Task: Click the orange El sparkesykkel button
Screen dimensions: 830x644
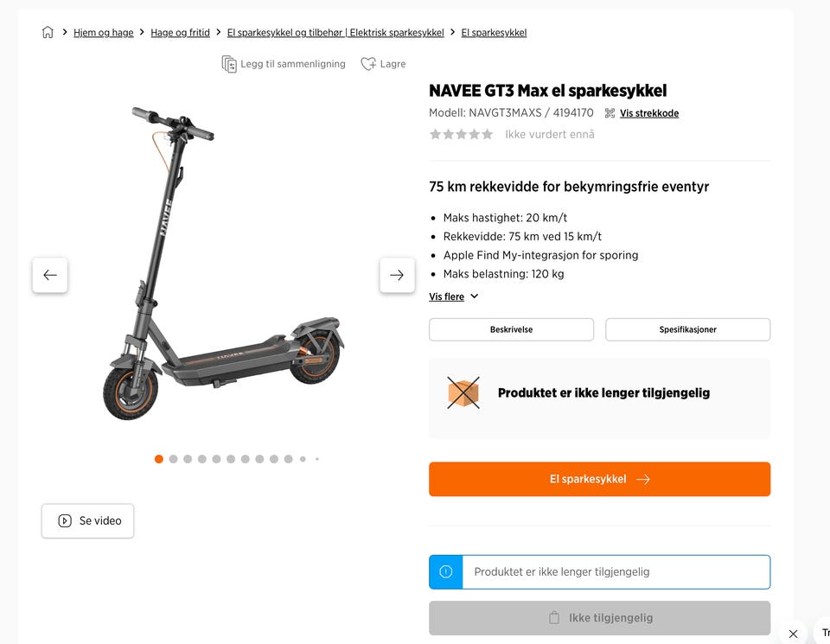Action: coord(599,480)
